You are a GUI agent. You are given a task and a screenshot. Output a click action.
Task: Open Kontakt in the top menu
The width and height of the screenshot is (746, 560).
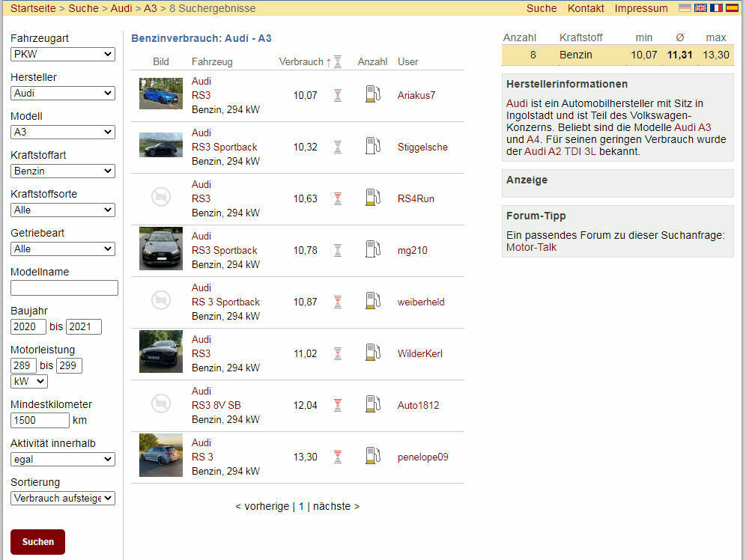tap(586, 8)
